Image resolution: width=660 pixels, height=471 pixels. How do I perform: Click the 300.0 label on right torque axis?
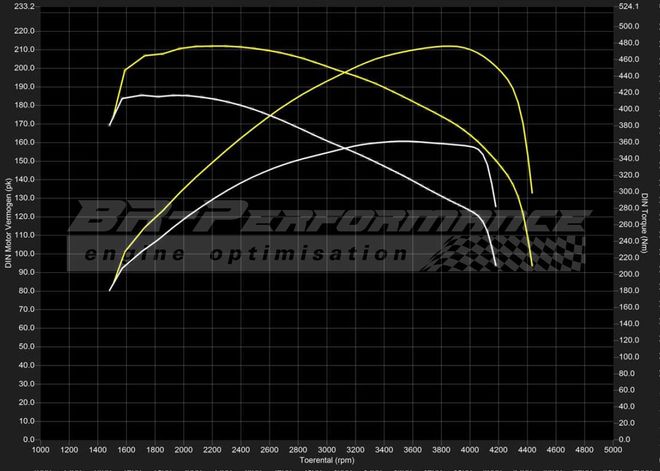[x=630, y=191]
